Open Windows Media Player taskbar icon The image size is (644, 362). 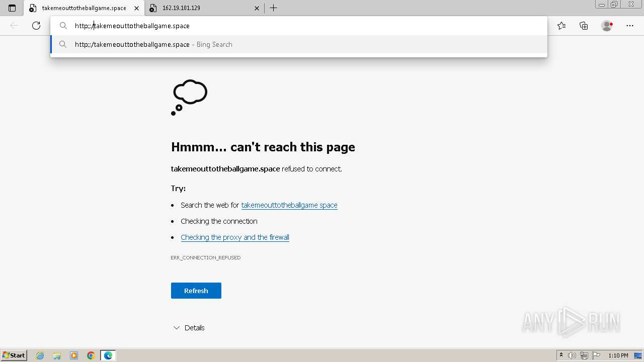coord(74,355)
